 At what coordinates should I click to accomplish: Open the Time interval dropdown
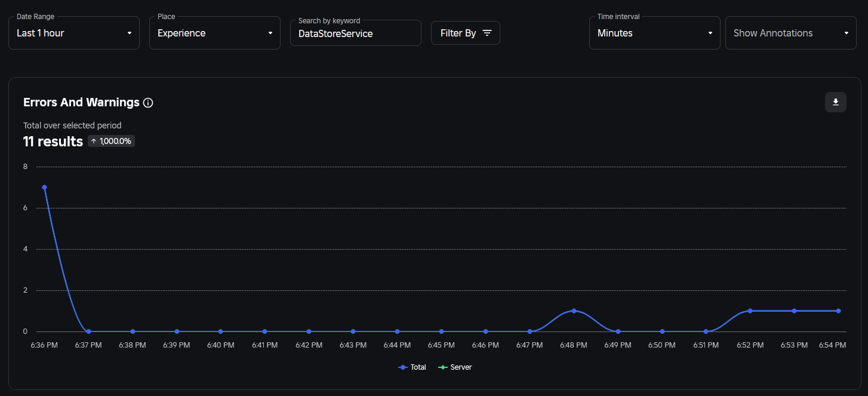tap(654, 33)
